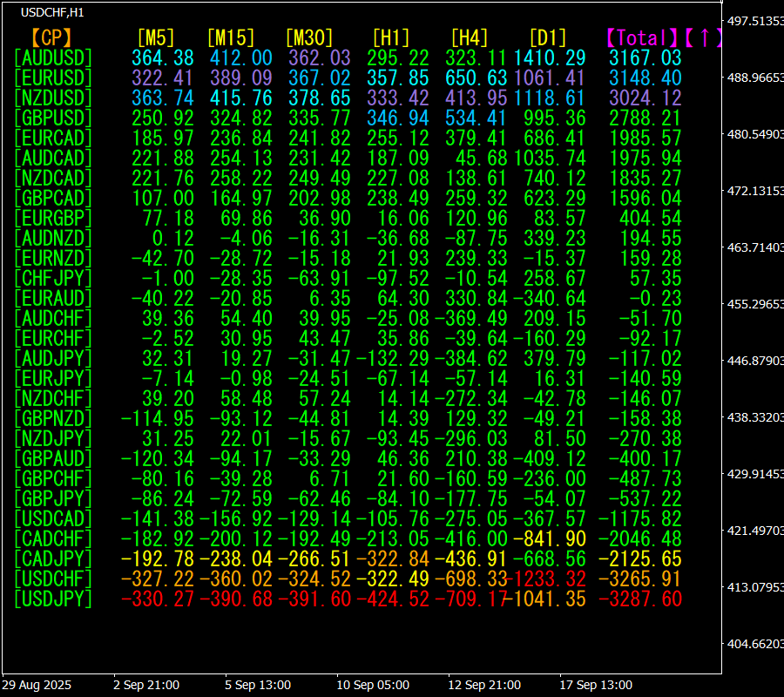784x697 pixels.
Task: Click USDJPY total value -3287.60
Action: click(640, 599)
